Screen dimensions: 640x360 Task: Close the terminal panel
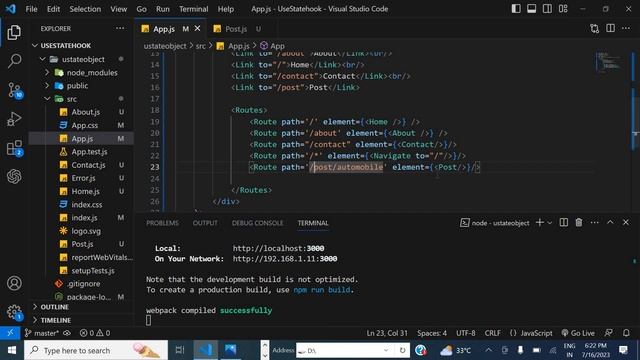[x=626, y=222]
